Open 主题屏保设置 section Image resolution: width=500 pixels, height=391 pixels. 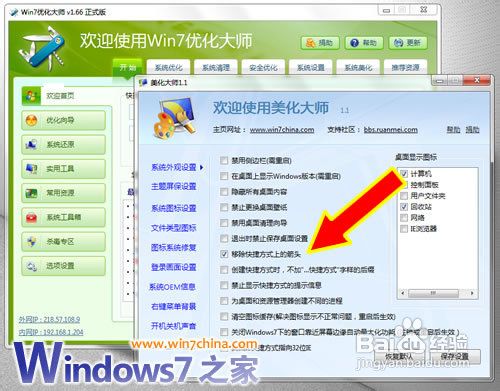pyautogui.click(x=174, y=186)
